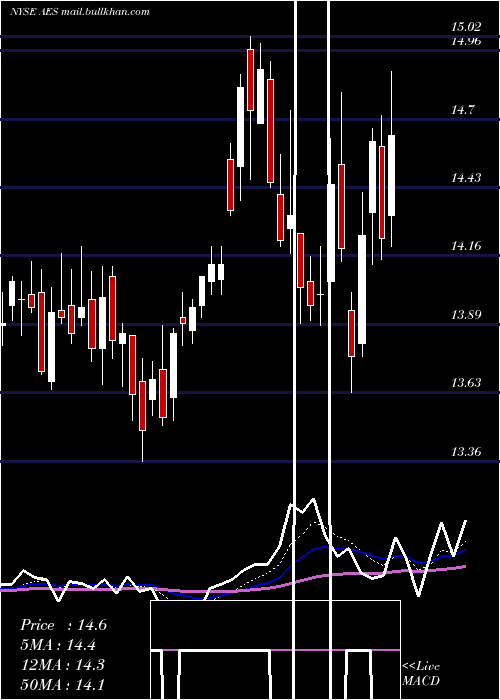Select the 14.16 price axis label
The height and width of the screenshot is (700, 500).
(x=466, y=246)
